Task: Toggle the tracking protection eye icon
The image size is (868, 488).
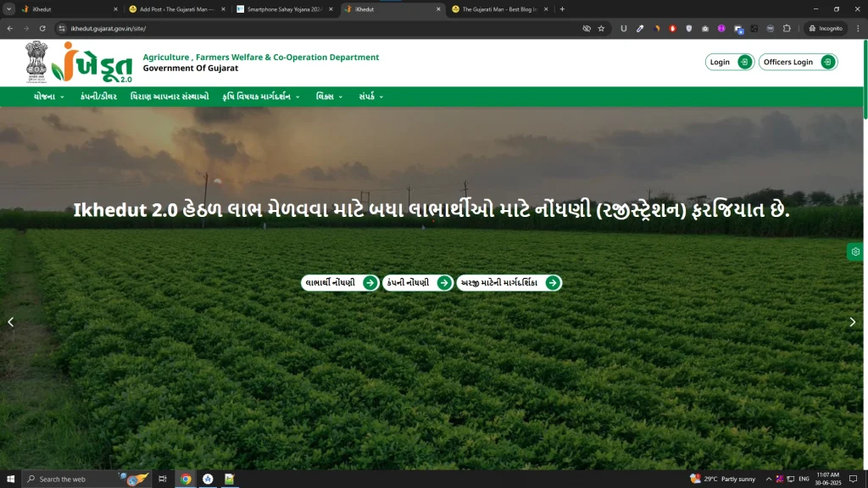Action: [x=586, y=28]
